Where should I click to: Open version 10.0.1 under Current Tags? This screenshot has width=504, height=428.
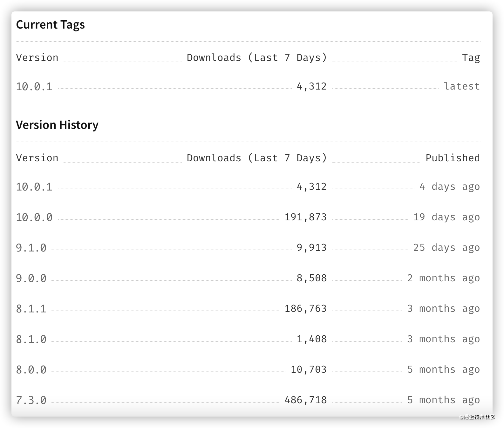coord(34,86)
